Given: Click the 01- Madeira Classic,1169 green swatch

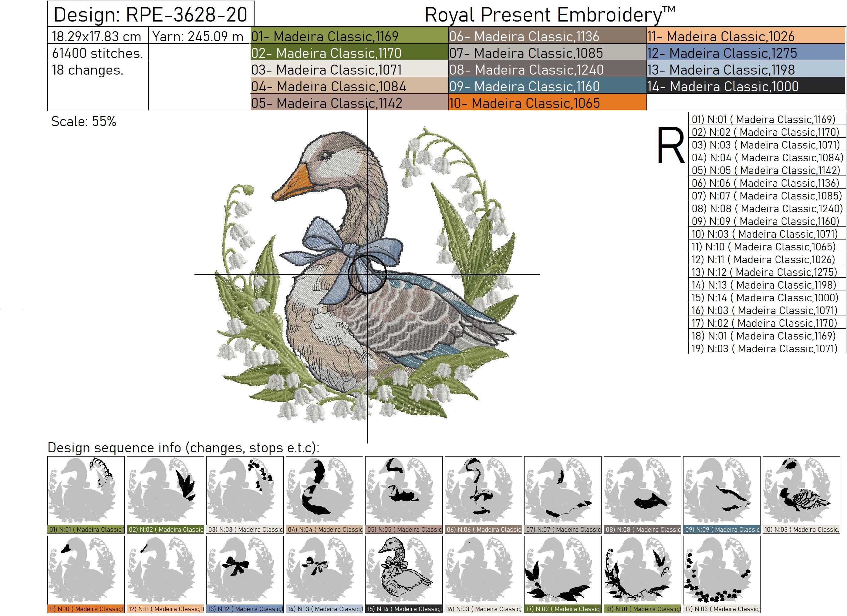Looking at the screenshot, I should click(x=349, y=35).
